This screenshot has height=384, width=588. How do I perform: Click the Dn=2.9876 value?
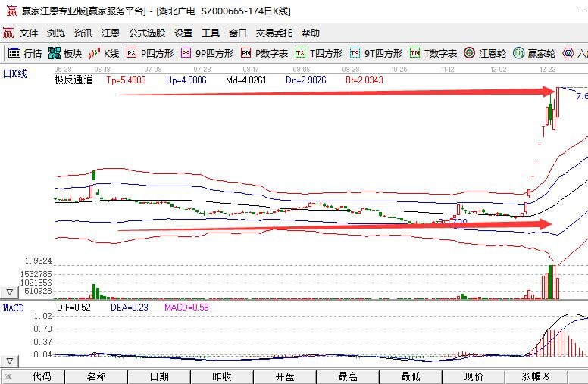[305, 80]
